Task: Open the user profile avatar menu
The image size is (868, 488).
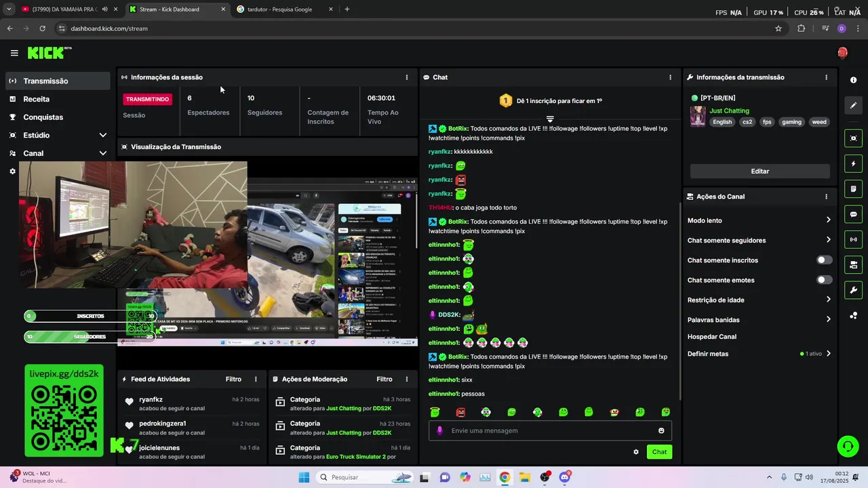Action: [x=842, y=53]
